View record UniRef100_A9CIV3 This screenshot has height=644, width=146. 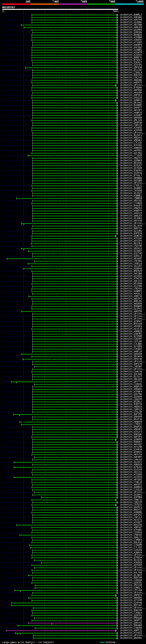click(x=131, y=281)
